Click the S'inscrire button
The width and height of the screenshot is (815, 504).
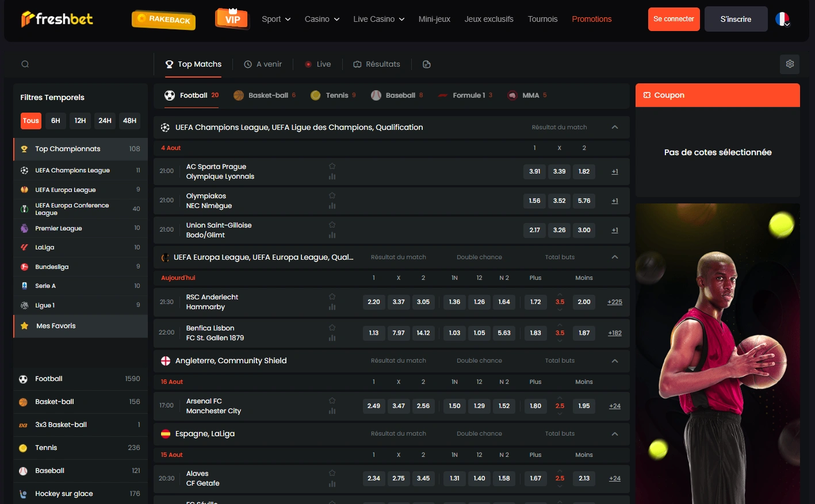736,19
